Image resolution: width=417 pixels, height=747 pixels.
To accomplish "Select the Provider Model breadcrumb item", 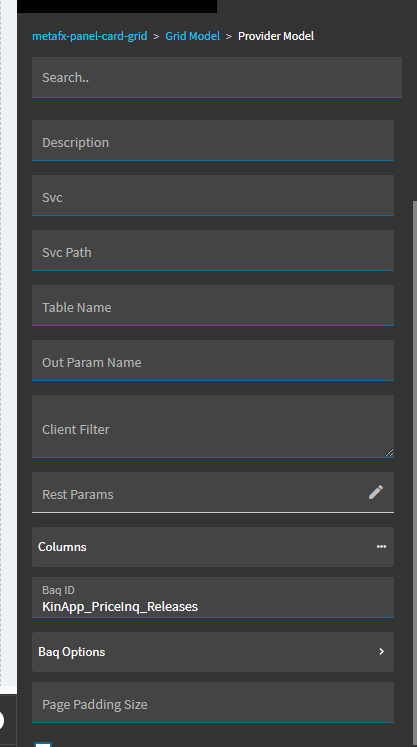I will click(276, 36).
